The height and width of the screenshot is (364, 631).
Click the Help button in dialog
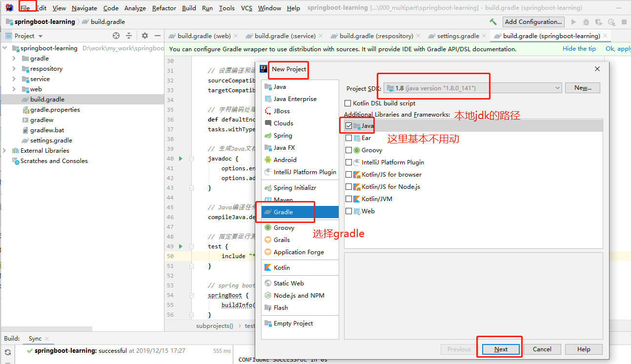click(x=584, y=349)
